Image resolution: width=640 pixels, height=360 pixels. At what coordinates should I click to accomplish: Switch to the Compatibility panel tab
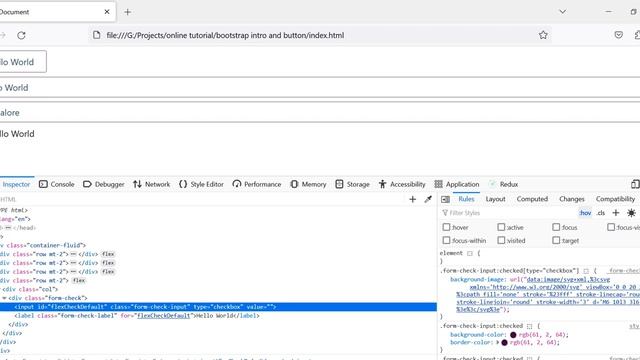pyautogui.click(x=615, y=199)
